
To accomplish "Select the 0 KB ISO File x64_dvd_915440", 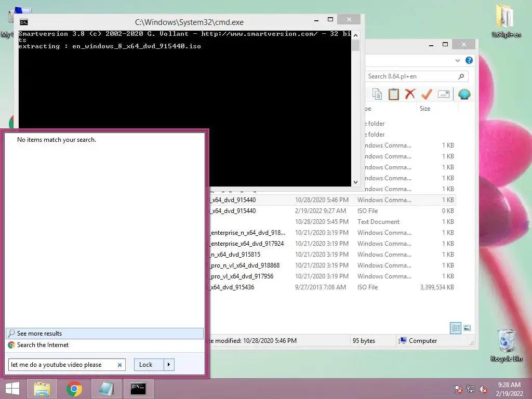I will 332,211.
